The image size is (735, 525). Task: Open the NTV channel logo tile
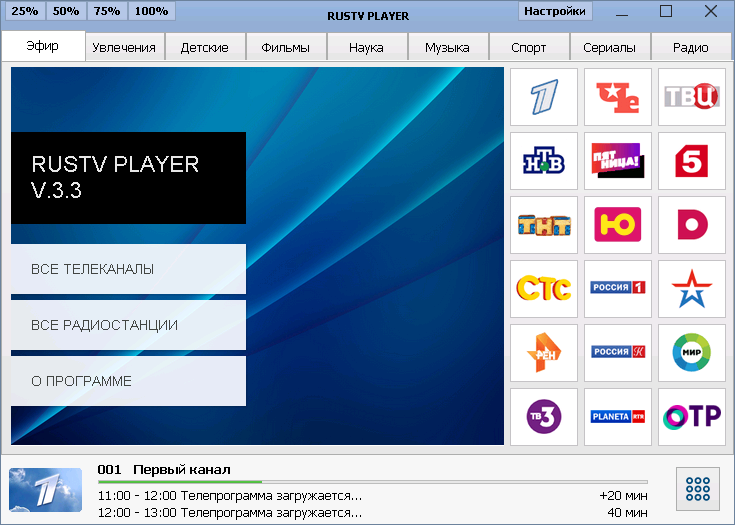tap(544, 161)
